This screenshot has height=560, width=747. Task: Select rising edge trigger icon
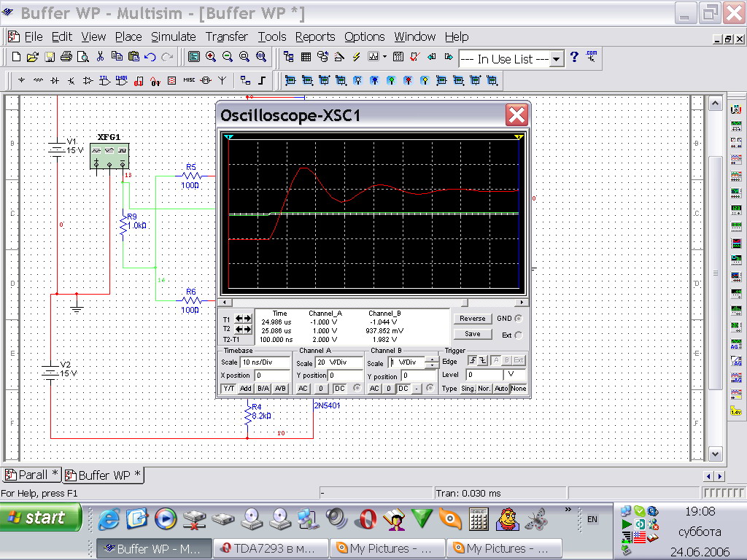[473, 360]
